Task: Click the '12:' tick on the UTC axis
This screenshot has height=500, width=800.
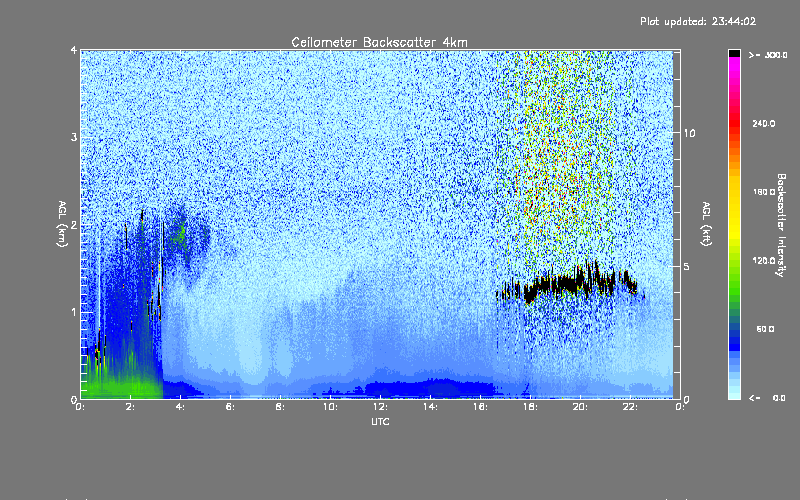Action: point(380,407)
